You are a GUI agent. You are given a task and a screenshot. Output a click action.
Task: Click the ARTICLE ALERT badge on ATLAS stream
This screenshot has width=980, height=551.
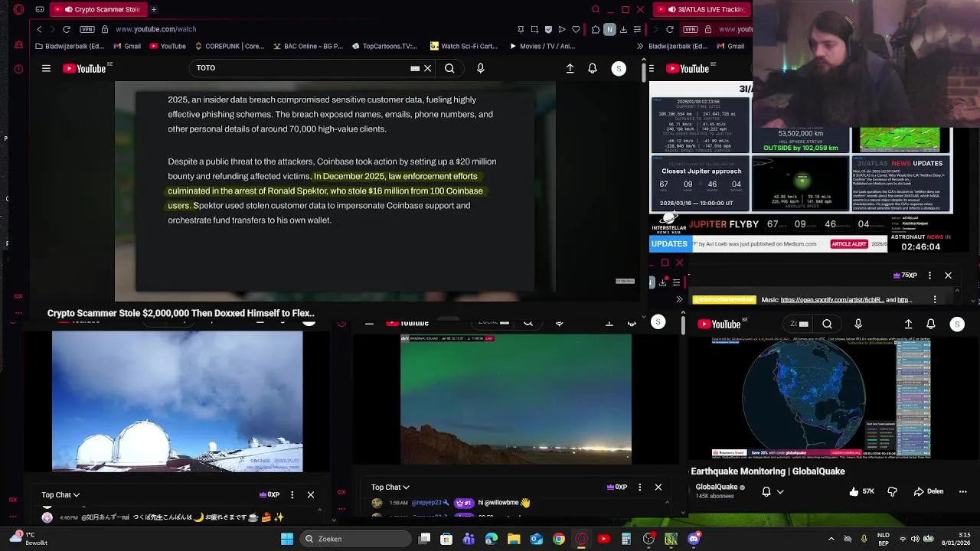click(x=849, y=244)
